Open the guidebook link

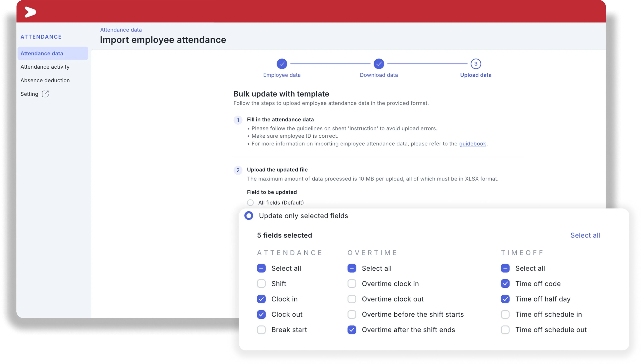coord(472,144)
